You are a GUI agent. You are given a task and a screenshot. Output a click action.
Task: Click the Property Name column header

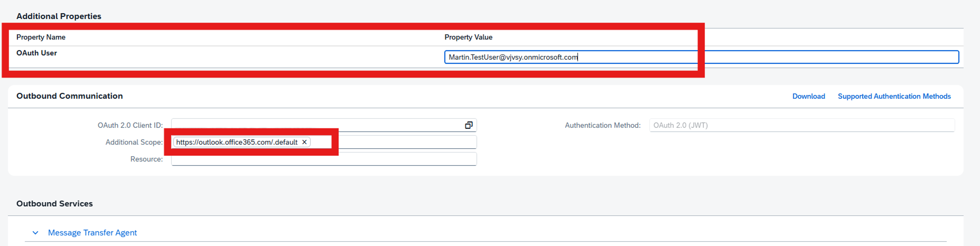(x=41, y=37)
